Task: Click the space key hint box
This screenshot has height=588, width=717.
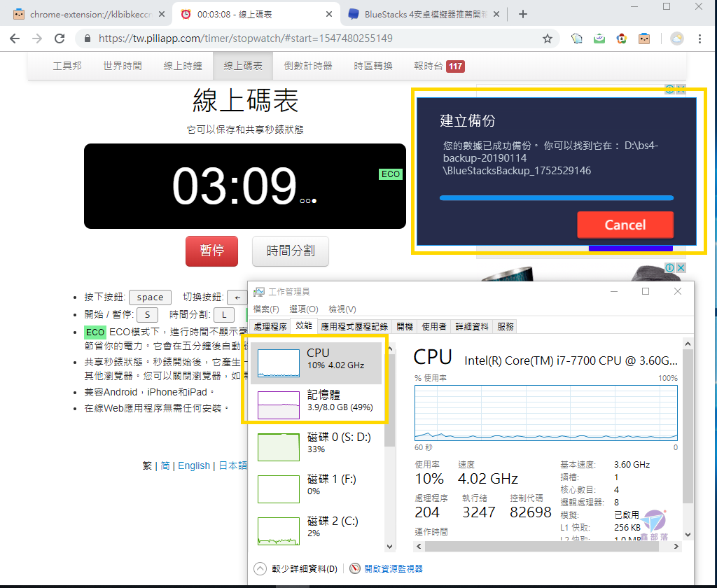Action: pos(150,297)
